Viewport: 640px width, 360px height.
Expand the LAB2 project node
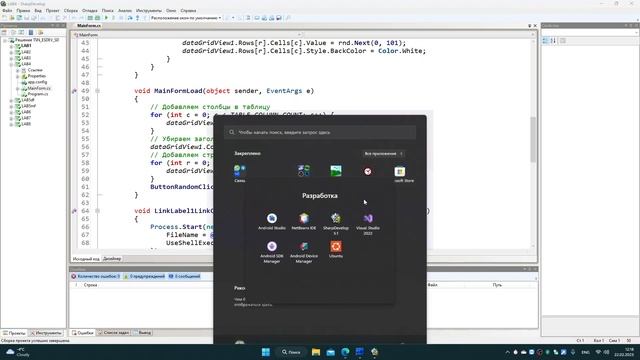pos(11,52)
